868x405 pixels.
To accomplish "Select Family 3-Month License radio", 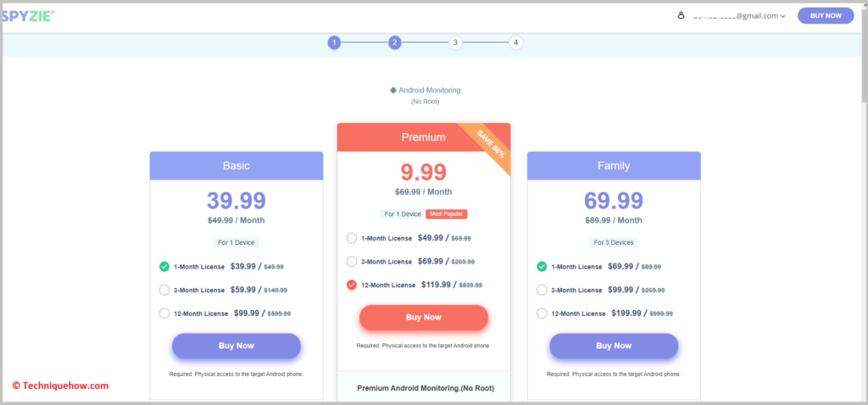I will coord(542,290).
